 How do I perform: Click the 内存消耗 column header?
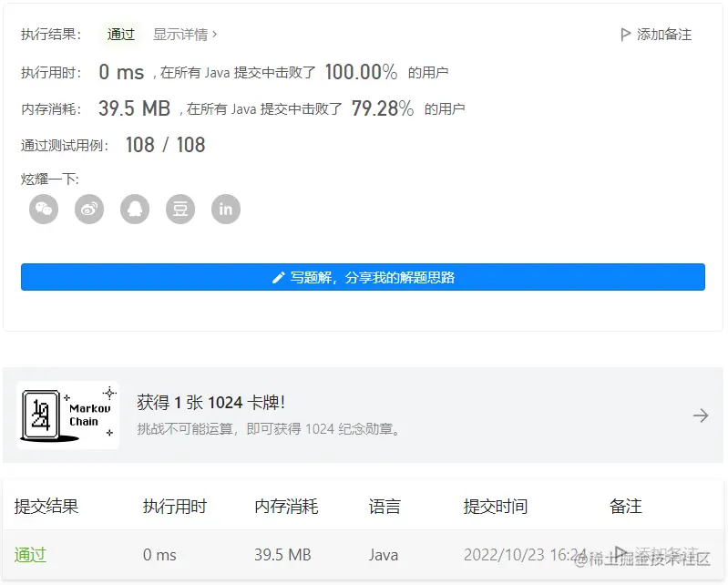286,506
